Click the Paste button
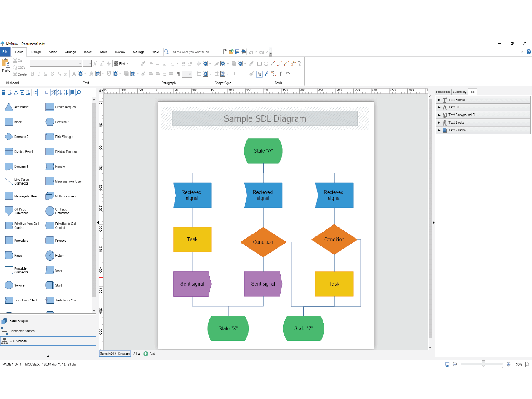The image size is (532, 399). click(x=6, y=65)
